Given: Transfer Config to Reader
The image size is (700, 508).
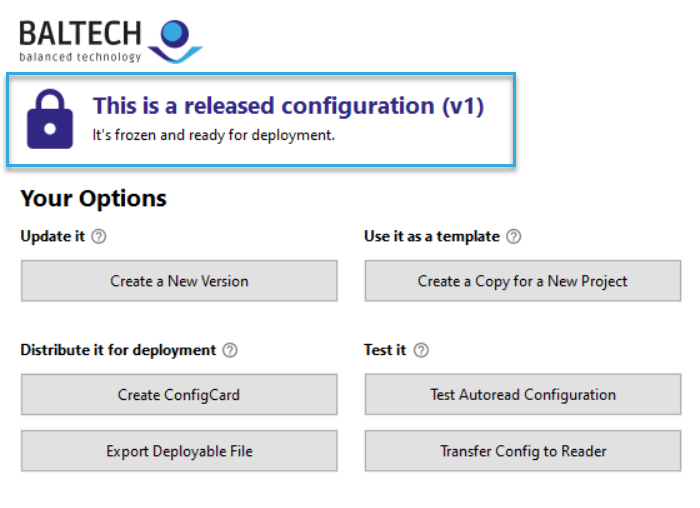Looking at the screenshot, I should 523,451.
